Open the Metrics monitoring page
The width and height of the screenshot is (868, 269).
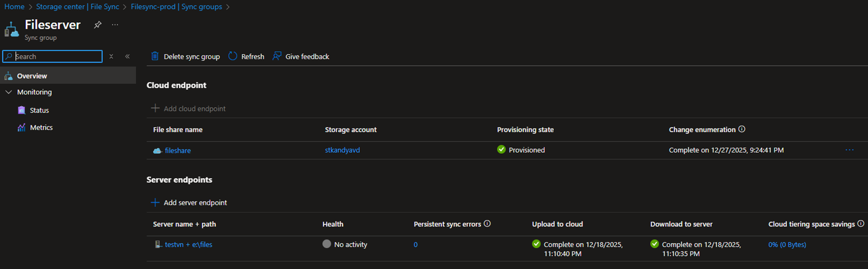41,127
